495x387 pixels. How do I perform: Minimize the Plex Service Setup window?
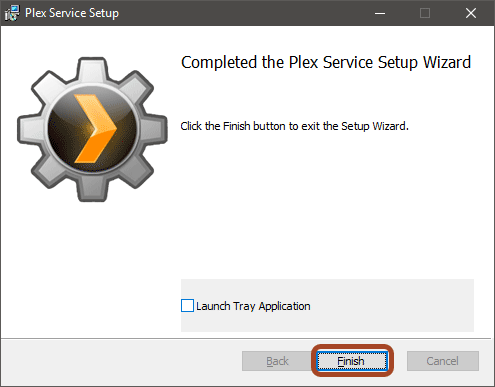click(x=380, y=13)
